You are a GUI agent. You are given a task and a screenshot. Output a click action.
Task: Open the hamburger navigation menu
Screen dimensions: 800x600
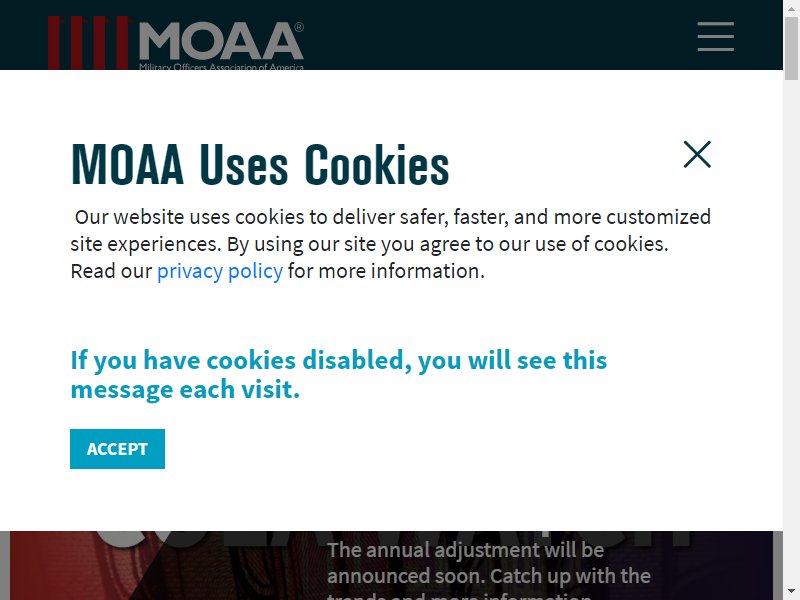715,36
